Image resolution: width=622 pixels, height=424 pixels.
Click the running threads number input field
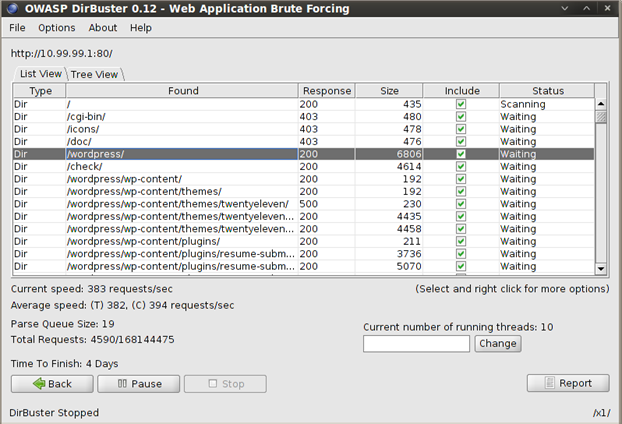(x=416, y=343)
